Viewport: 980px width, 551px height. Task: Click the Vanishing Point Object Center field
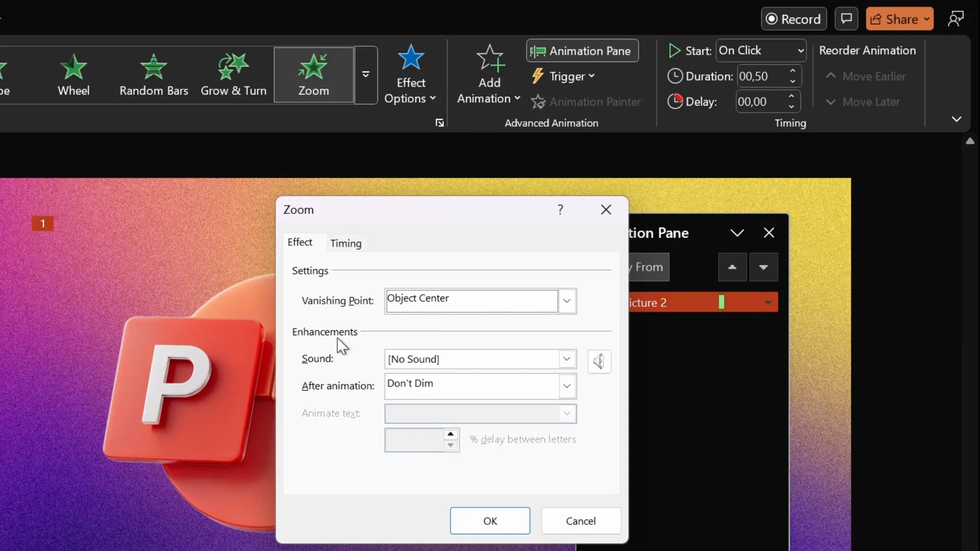pos(472,301)
